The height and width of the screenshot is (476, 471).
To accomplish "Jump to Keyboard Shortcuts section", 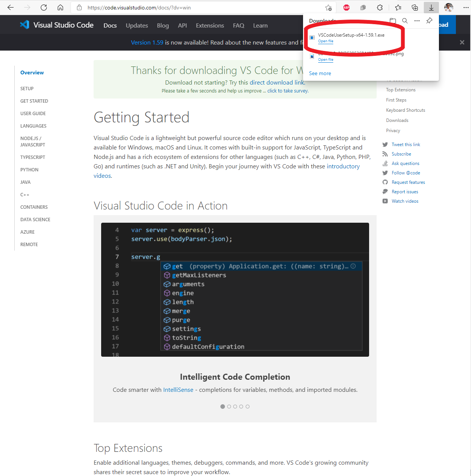I will 405,110.
